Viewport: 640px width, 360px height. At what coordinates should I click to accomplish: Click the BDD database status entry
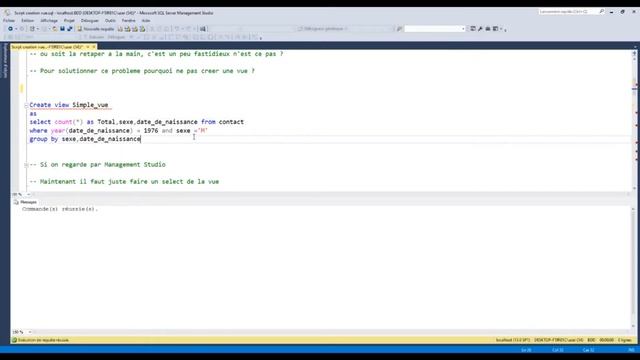591,340
